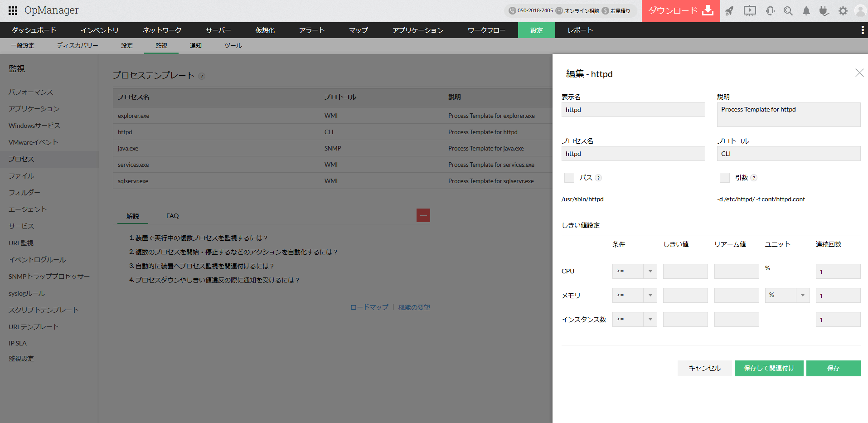Open the app grid launcher icon
The width and height of the screenshot is (868, 423).
(13, 10)
